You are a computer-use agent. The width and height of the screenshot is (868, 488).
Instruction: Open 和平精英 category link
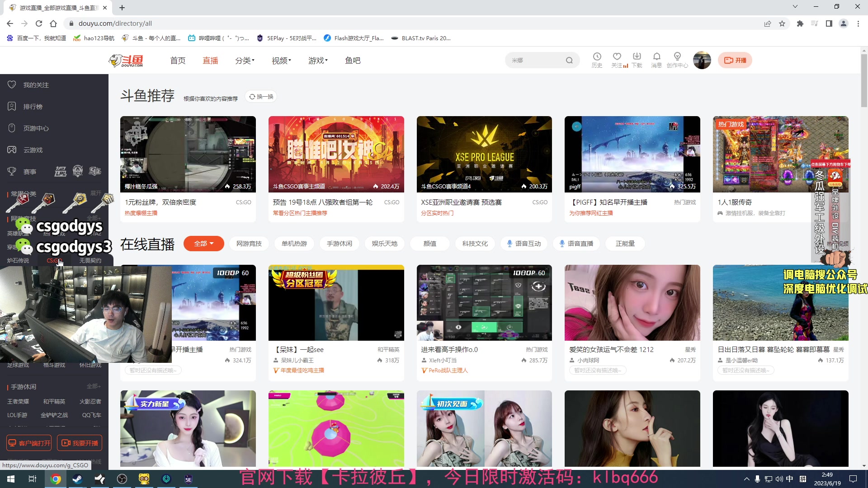coord(54,402)
